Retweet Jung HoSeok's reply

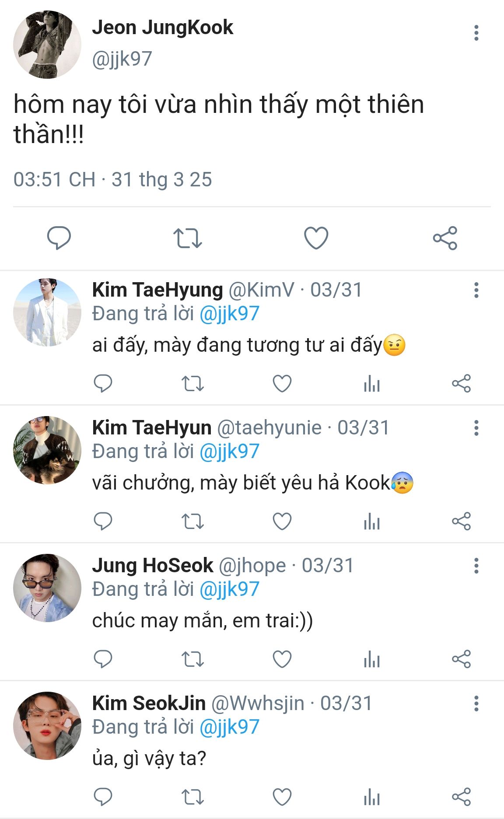tap(192, 659)
